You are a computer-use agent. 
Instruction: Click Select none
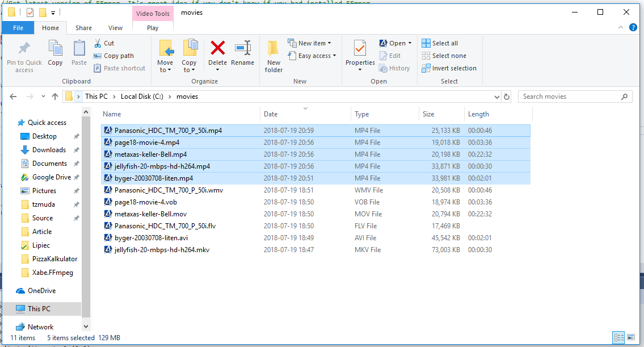pyautogui.click(x=444, y=56)
